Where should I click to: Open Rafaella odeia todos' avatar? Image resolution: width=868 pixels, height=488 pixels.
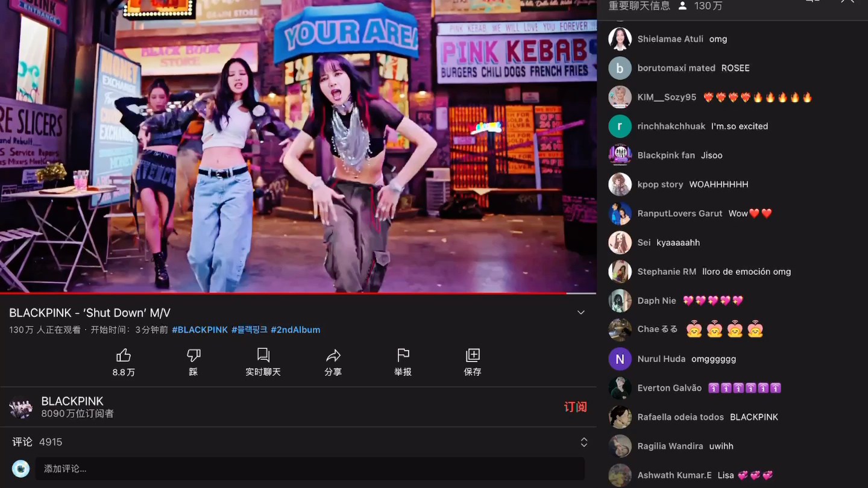[x=620, y=417]
